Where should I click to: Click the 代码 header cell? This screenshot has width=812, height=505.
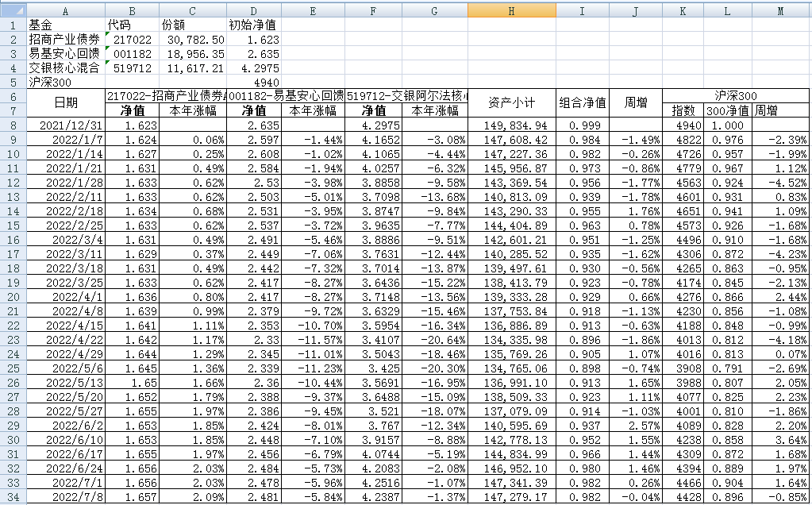point(132,25)
